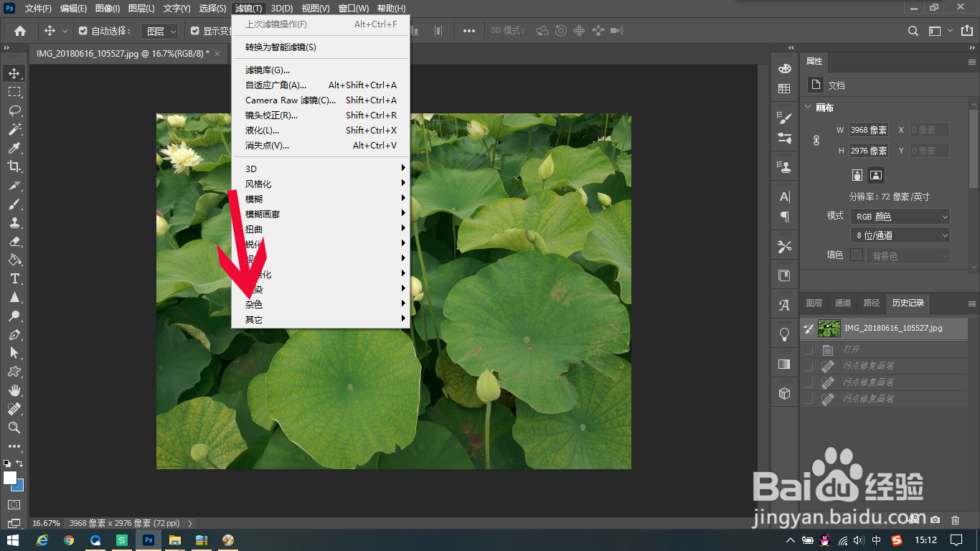
Task: Expand the 杂色 submenu
Action: click(321, 304)
